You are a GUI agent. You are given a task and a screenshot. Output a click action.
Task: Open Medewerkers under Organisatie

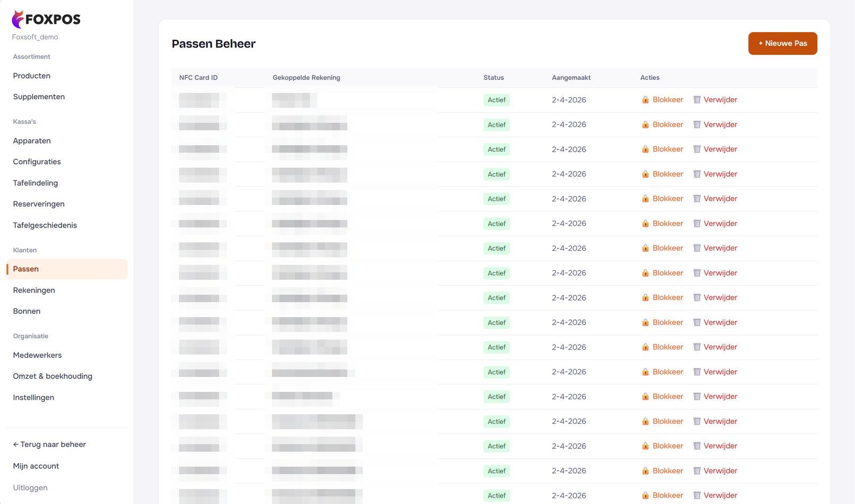click(37, 356)
